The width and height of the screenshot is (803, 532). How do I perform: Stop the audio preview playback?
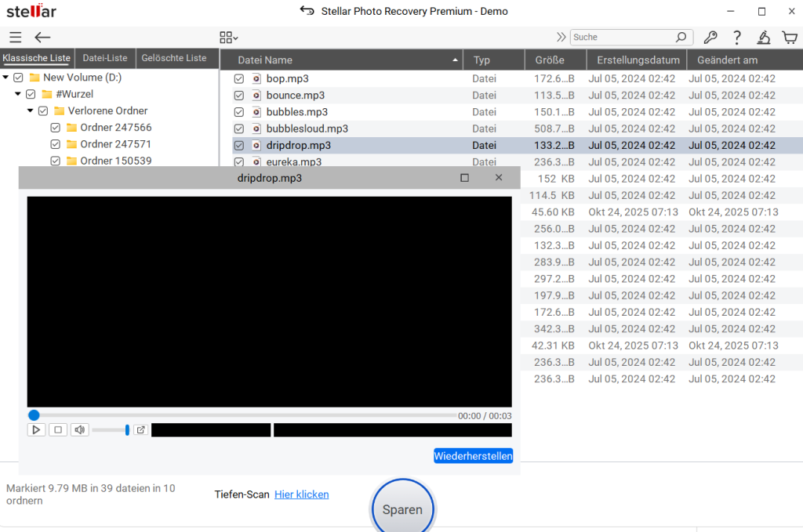tap(57, 429)
